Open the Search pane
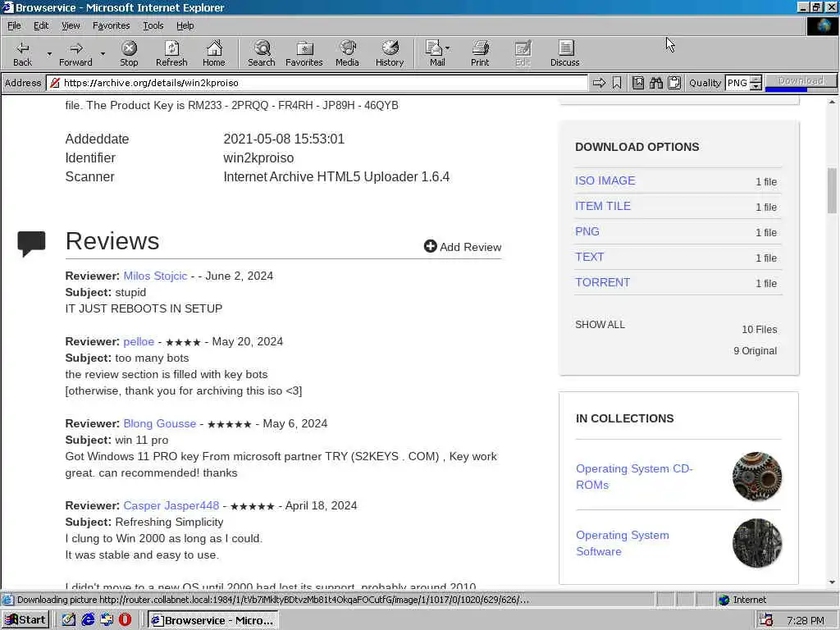Screen dimensions: 840x630 click(x=262, y=53)
